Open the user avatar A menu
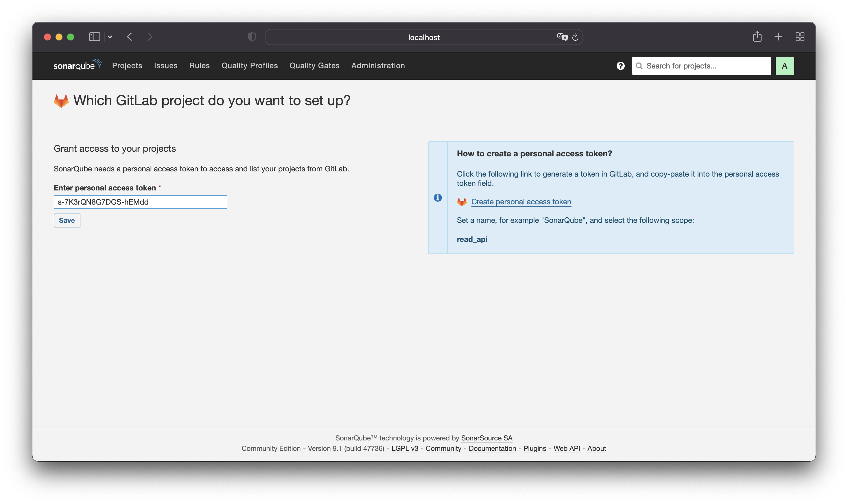The image size is (848, 504). point(784,66)
